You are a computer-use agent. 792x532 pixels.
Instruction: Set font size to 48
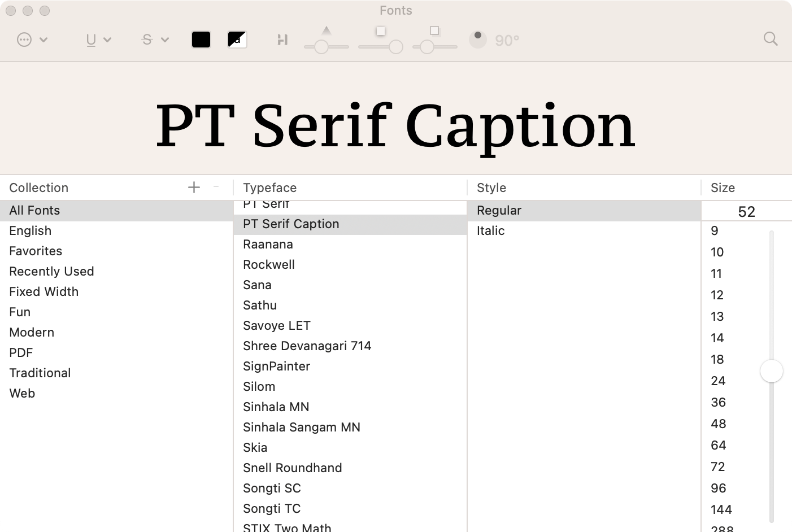click(x=718, y=424)
